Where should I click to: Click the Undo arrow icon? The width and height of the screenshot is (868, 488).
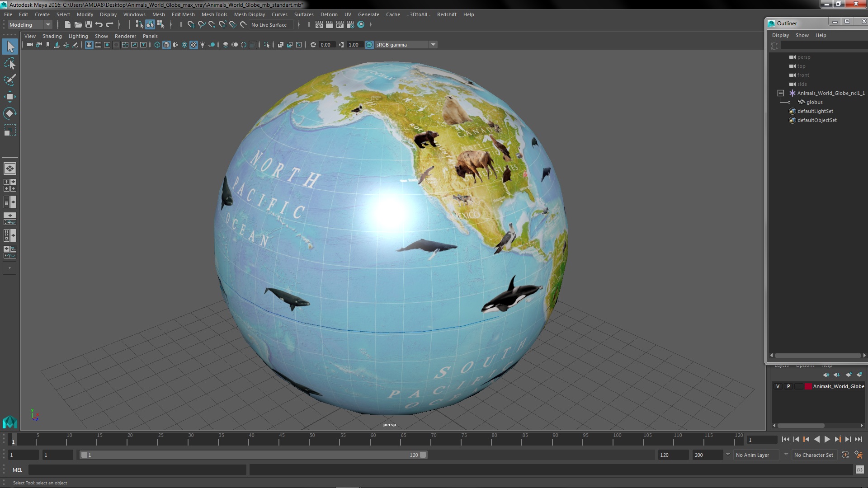pos(99,25)
